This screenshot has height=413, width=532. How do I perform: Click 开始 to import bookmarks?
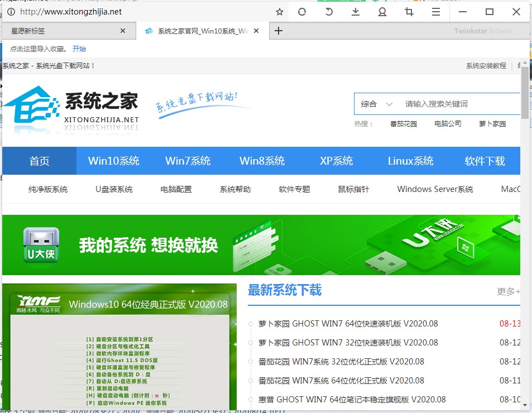(x=79, y=49)
